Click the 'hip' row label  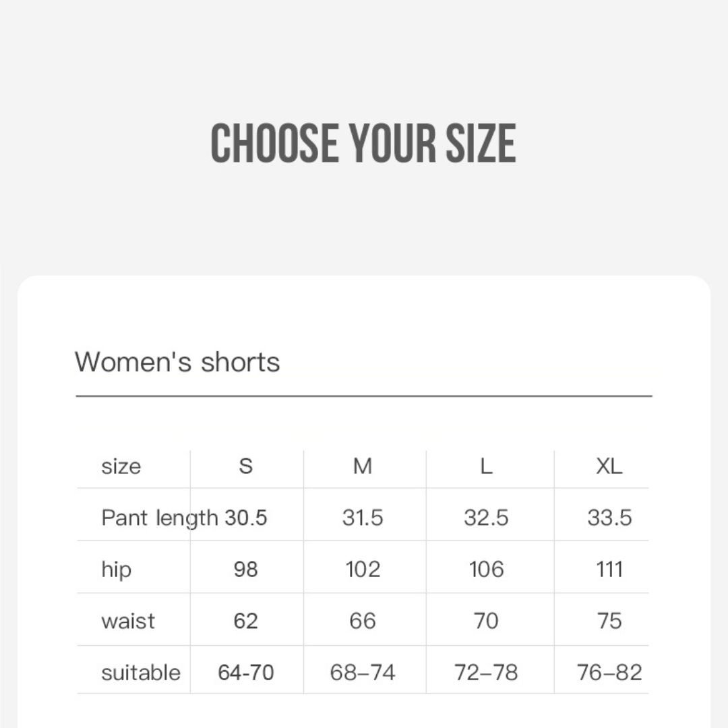click(x=116, y=570)
